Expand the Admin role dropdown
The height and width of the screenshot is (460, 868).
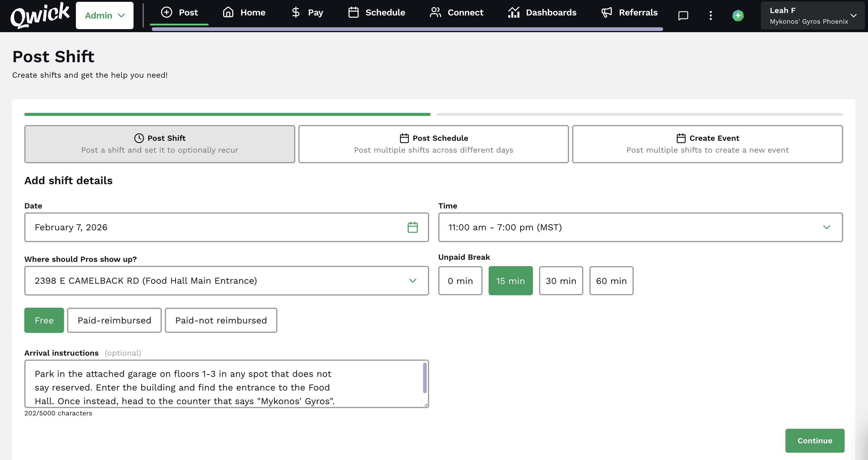104,15
